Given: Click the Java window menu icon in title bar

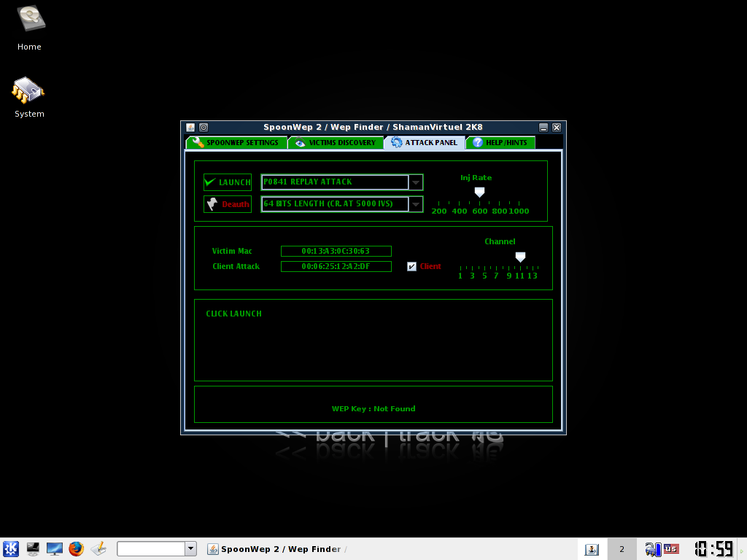Looking at the screenshot, I should pyautogui.click(x=190, y=128).
